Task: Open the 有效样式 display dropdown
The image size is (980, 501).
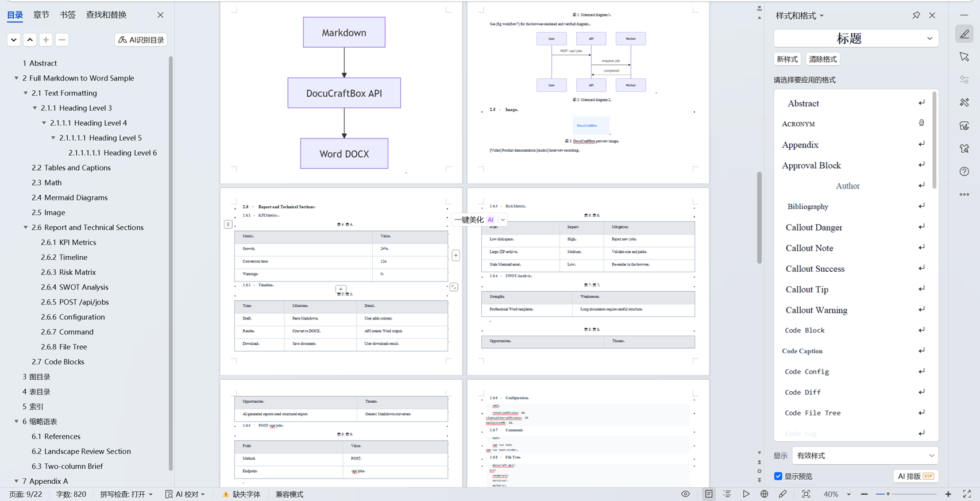Action: [x=865, y=456]
